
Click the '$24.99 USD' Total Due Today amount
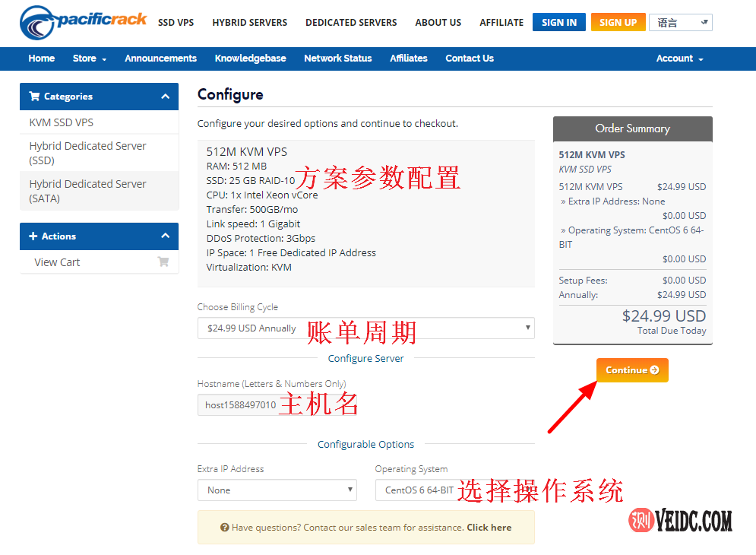pos(664,316)
